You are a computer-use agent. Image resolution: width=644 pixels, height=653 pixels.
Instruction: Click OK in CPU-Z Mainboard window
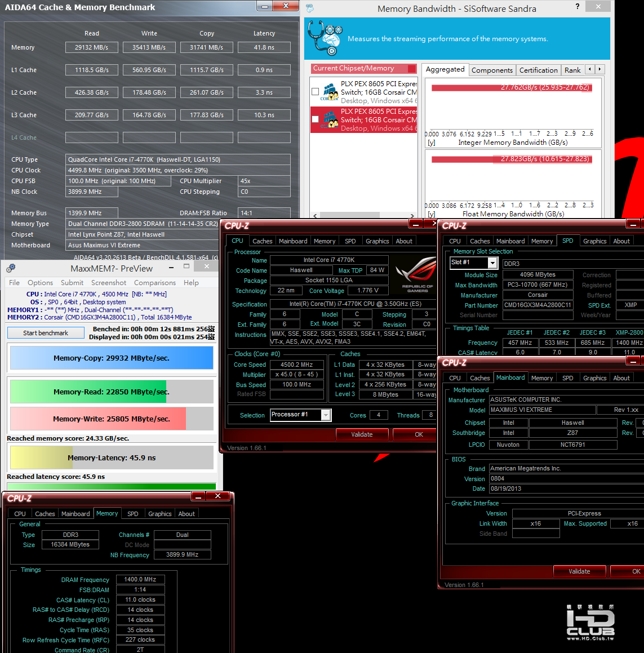[627, 571]
